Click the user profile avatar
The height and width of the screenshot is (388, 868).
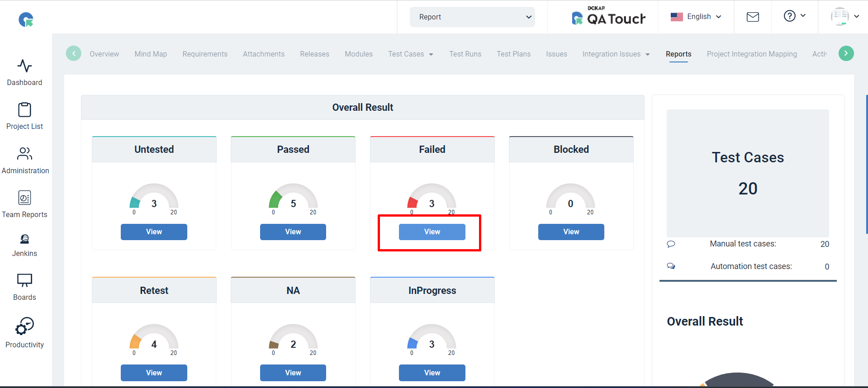pos(840,17)
